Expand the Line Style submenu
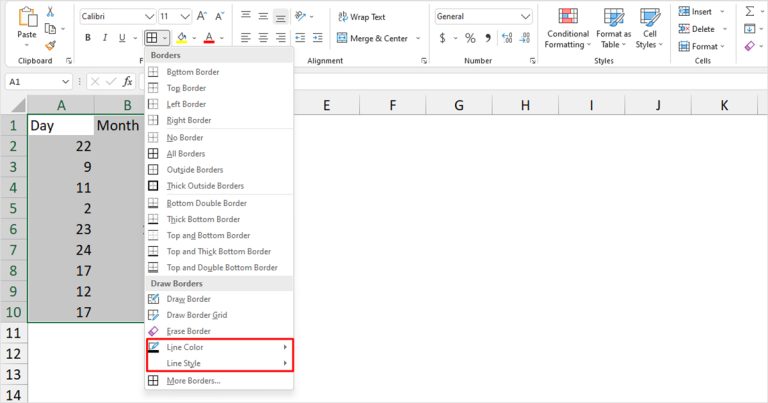Screen dimensions: 768x403 tap(219, 363)
